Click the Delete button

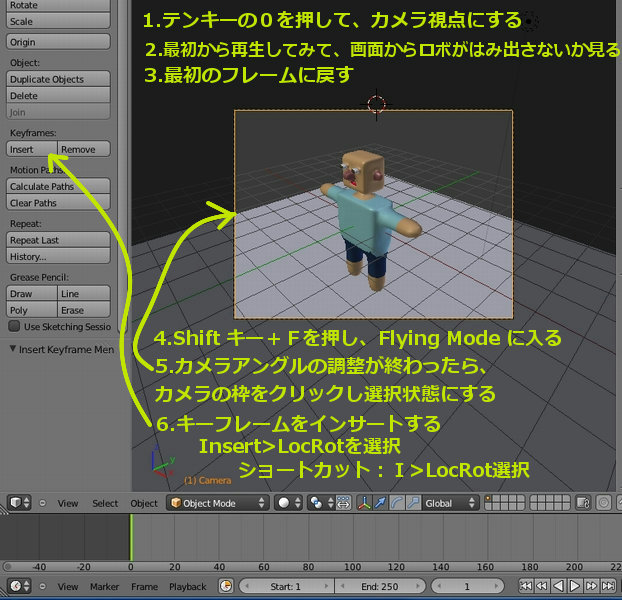[58, 96]
